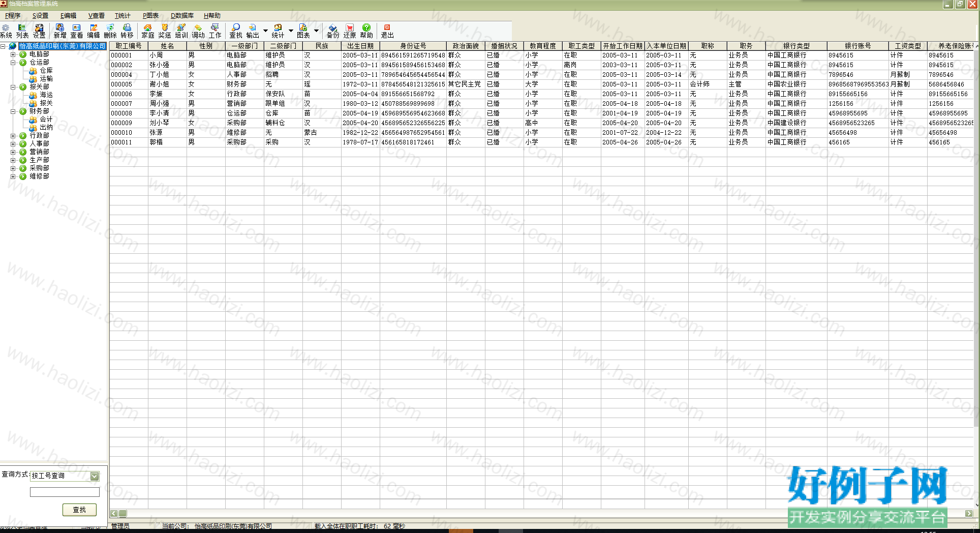Click the 备份 backup icon
Viewport: 980px width, 533px height.
(333, 31)
